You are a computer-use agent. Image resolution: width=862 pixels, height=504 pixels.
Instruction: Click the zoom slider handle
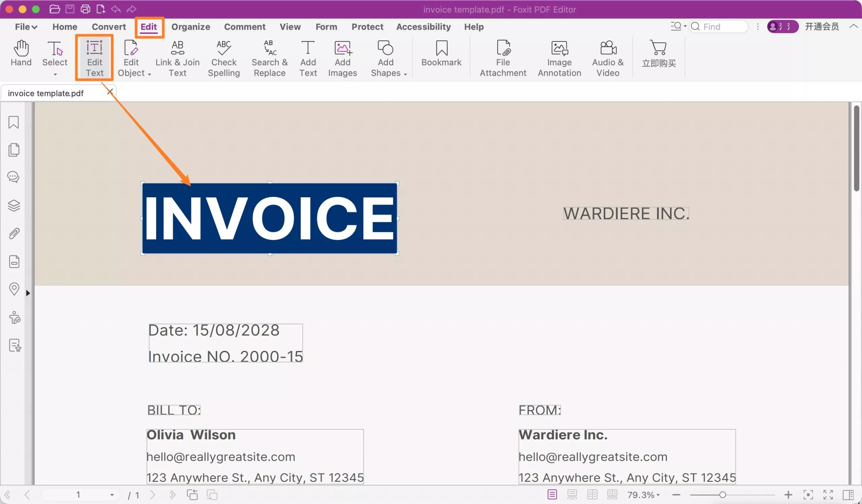click(x=722, y=495)
